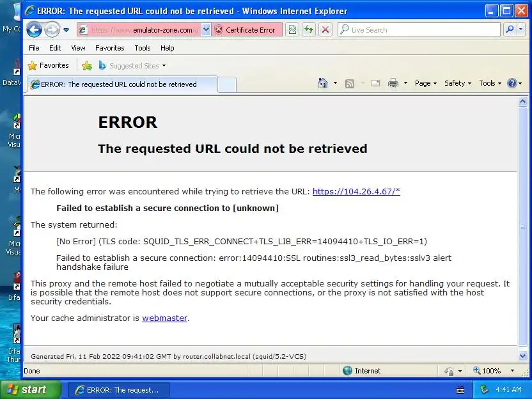
Task: Expand the address bar autocomplete dropdown
Action: pos(206,30)
